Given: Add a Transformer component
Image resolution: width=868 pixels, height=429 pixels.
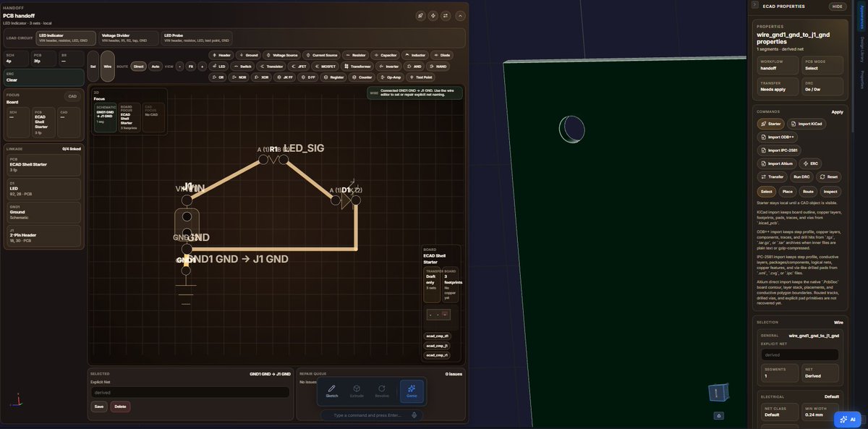Looking at the screenshot, I should tap(359, 66).
